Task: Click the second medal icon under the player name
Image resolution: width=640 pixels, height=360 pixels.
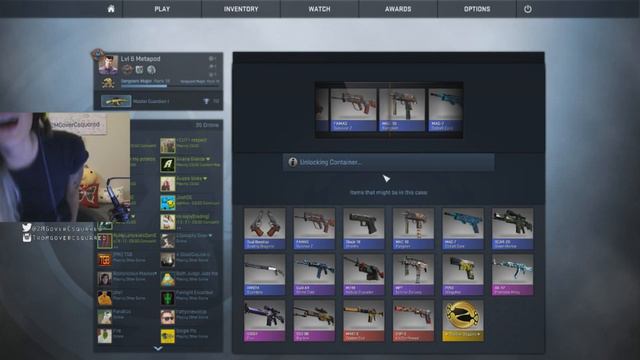Action: [140, 70]
